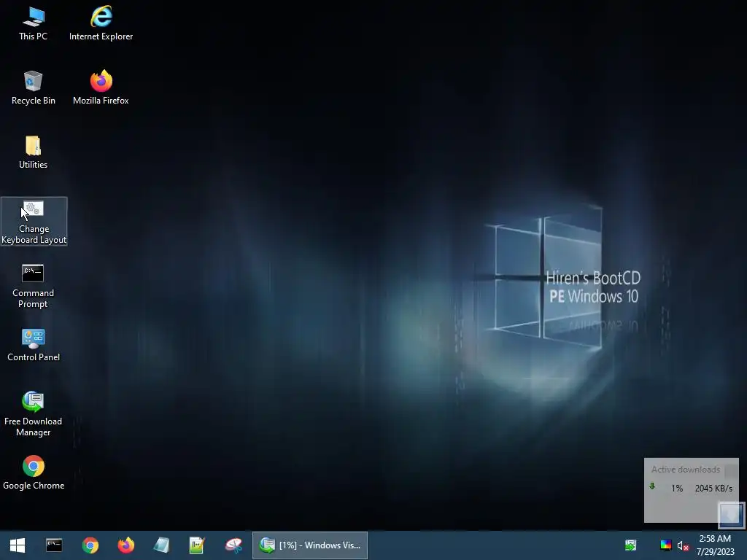This screenshot has height=560, width=747.
Task: Click the Free Download Manager floating drop box
Action: 731,515
